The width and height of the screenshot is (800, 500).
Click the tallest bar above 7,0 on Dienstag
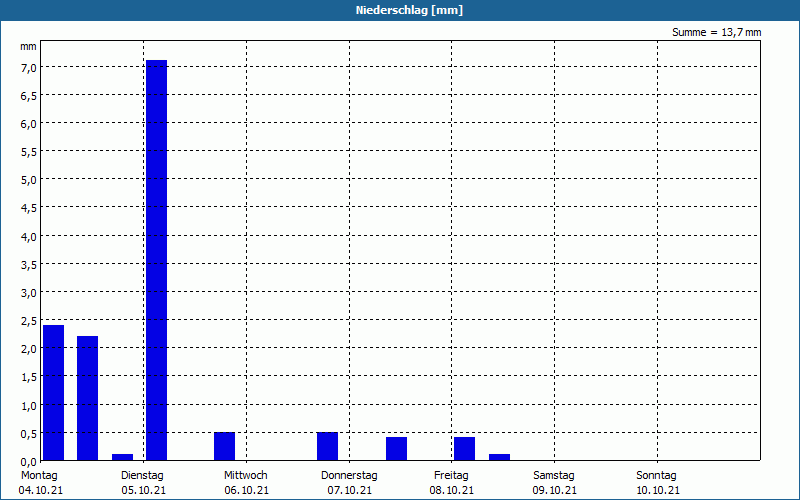click(x=157, y=260)
